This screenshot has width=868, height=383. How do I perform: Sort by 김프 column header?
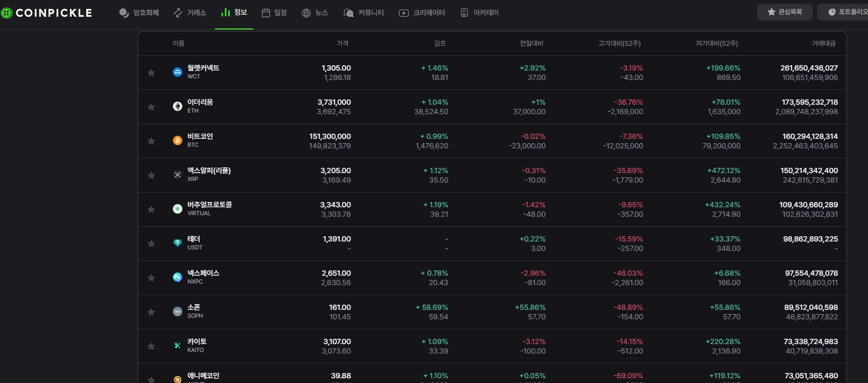pyautogui.click(x=440, y=43)
